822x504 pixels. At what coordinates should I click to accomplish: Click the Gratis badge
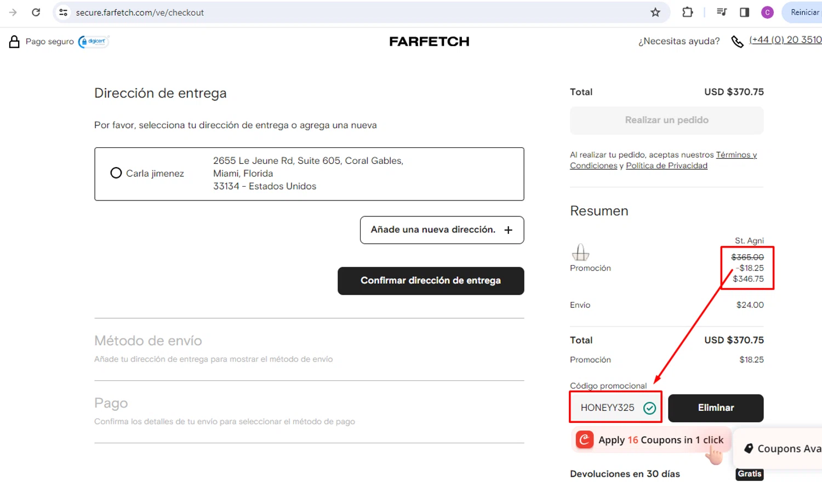[x=749, y=474]
